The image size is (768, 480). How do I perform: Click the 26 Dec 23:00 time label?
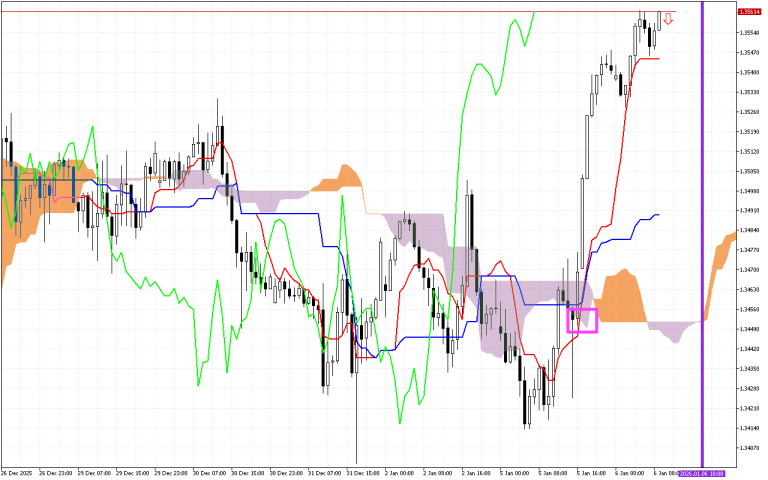(55, 474)
